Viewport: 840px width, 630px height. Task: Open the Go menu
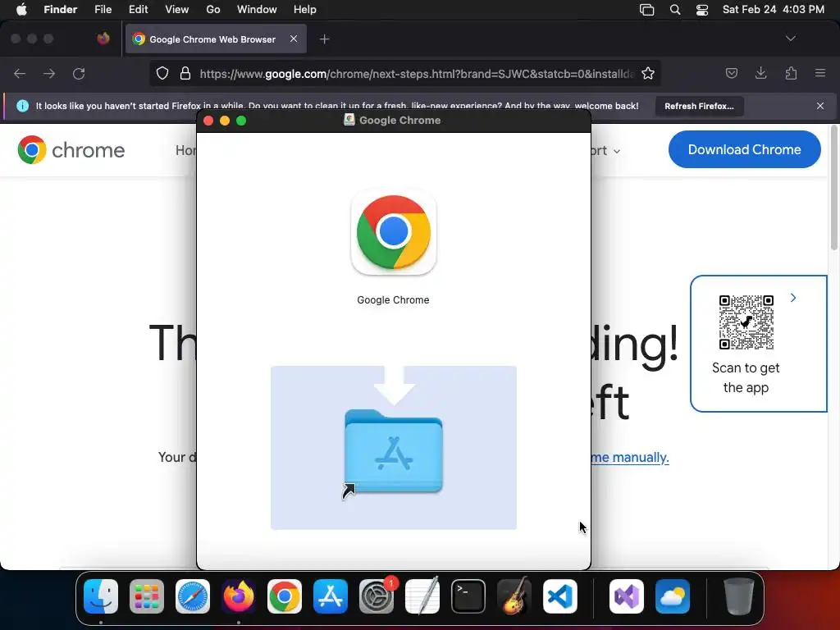point(213,10)
